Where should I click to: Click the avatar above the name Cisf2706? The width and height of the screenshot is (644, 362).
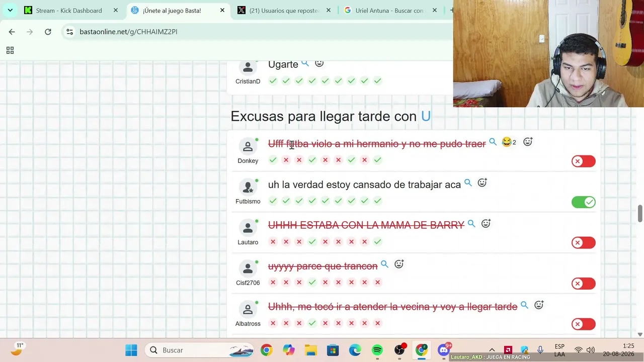point(248,268)
